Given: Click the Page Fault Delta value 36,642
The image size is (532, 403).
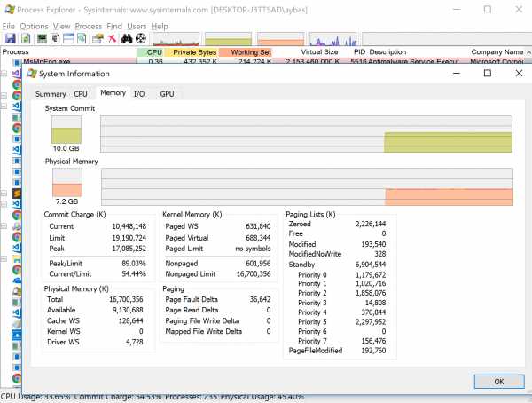Looking at the screenshot, I should 260,299.
